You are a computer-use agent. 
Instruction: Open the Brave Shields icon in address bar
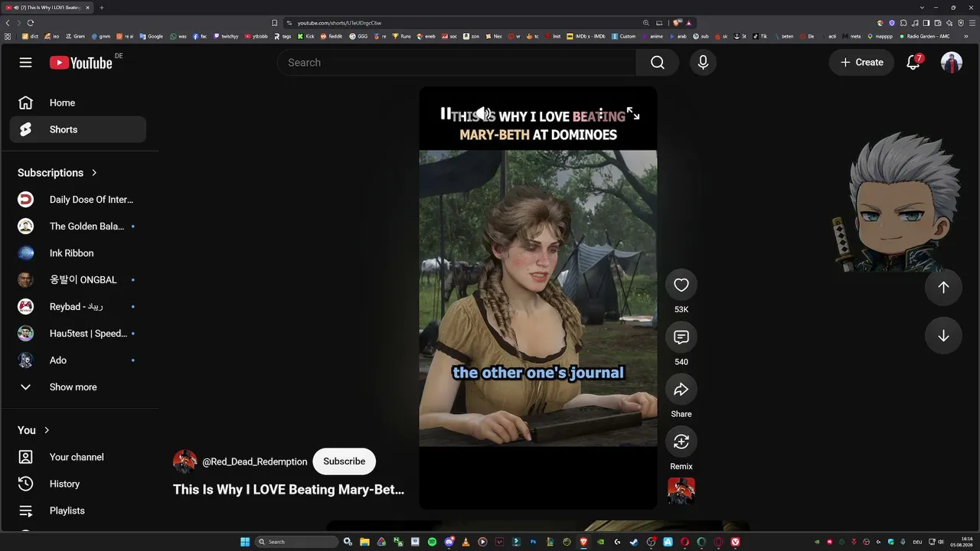point(677,23)
